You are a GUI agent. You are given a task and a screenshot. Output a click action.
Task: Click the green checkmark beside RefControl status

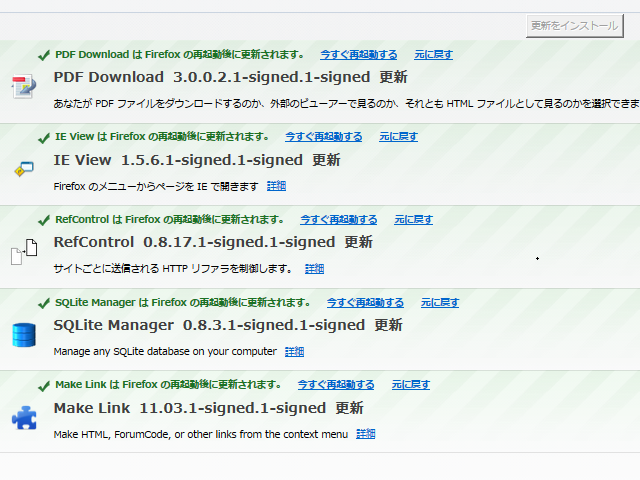click(44, 220)
